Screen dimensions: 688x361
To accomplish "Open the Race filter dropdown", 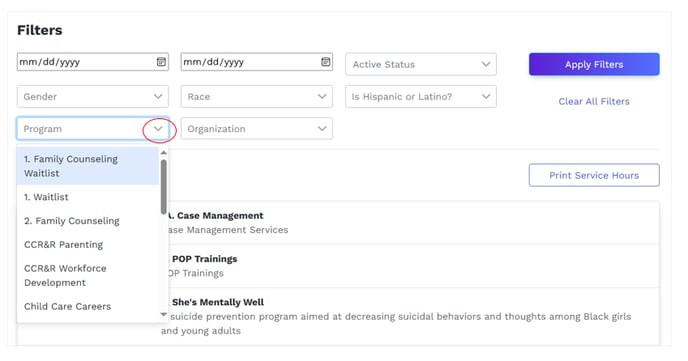I will (x=257, y=97).
